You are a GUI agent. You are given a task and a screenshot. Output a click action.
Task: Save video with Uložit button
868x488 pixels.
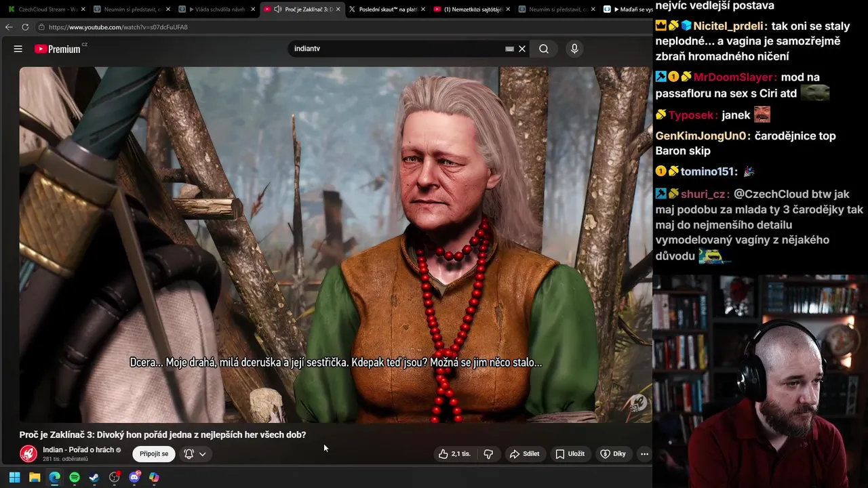click(570, 453)
